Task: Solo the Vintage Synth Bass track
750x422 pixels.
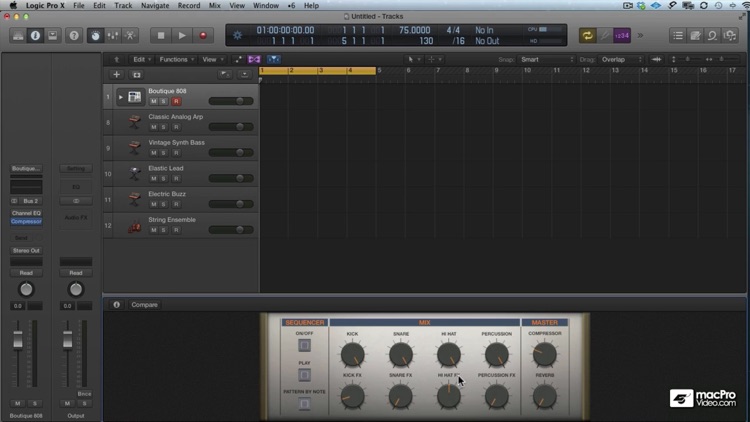Action: (164, 153)
